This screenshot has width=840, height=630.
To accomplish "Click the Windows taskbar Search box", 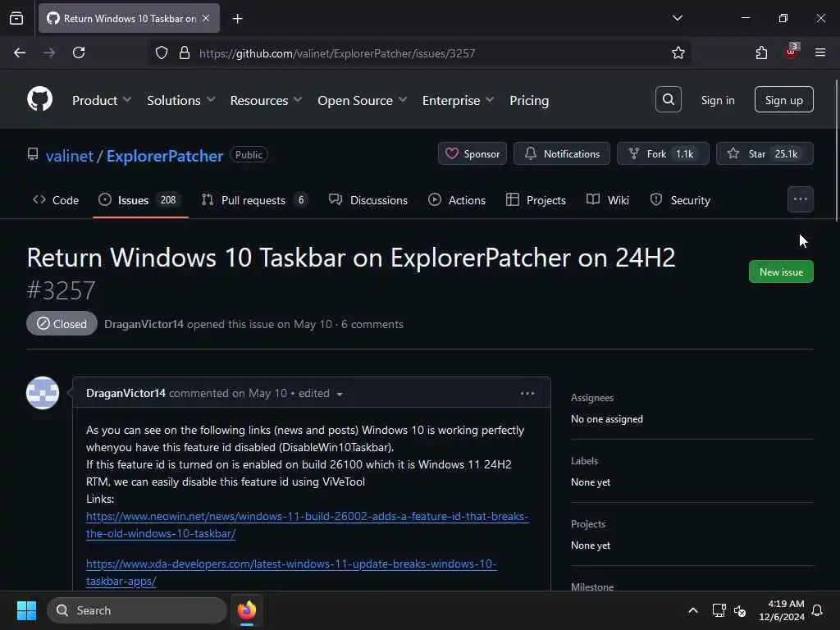I will tap(137, 610).
